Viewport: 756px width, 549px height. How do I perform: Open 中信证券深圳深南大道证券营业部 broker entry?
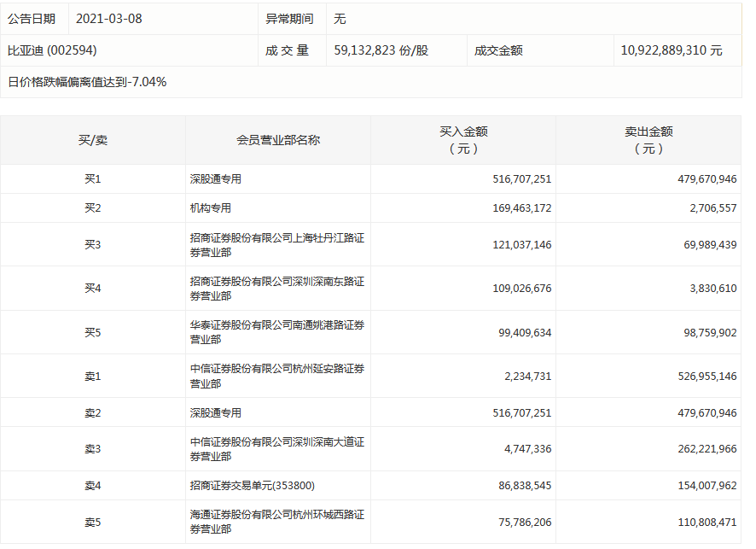(276, 449)
